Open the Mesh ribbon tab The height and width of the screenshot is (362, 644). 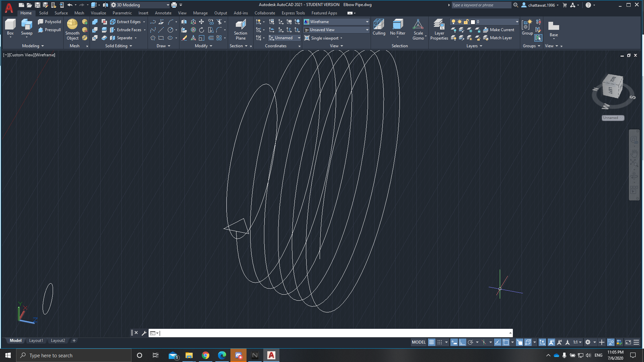79,13
